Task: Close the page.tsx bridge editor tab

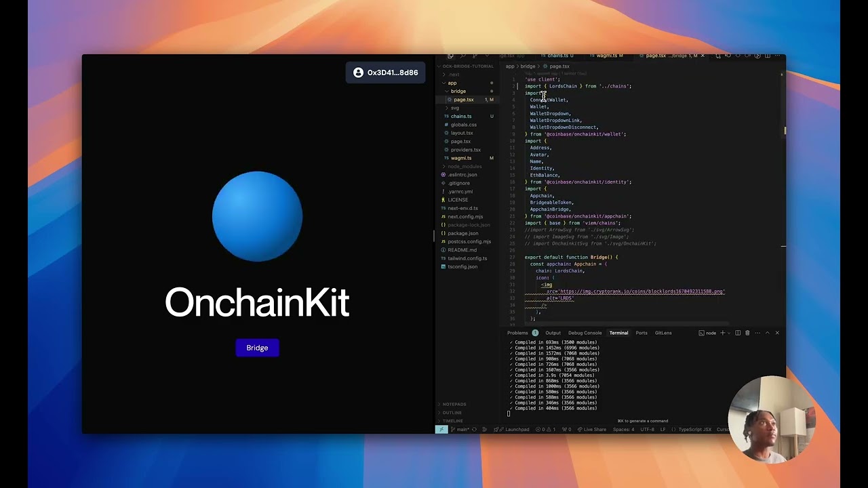Action: [x=703, y=56]
